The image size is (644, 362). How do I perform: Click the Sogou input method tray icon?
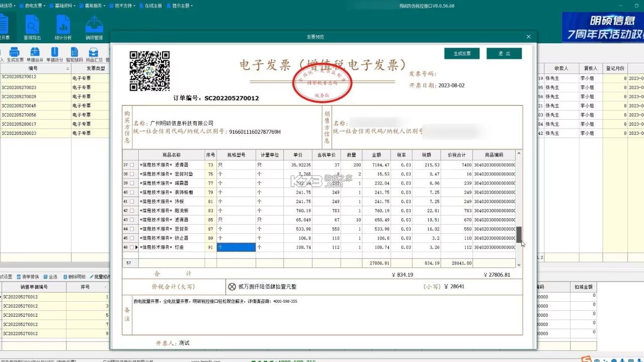tap(586, 359)
